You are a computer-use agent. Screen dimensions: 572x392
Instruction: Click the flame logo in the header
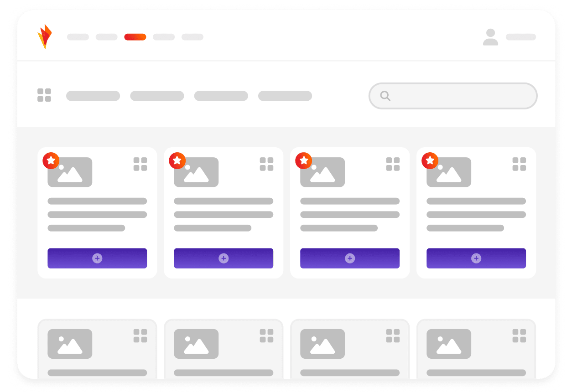(44, 36)
